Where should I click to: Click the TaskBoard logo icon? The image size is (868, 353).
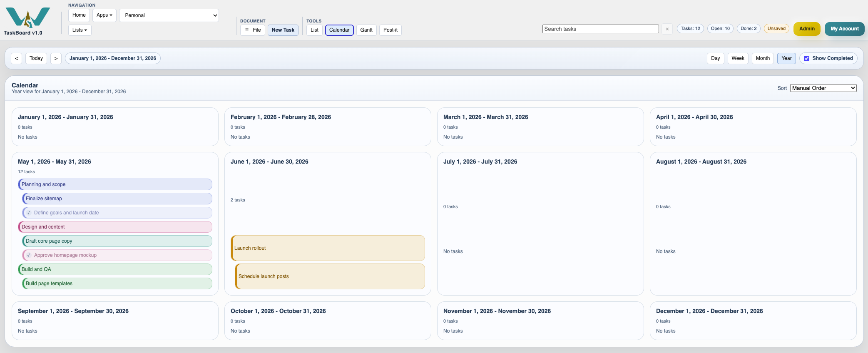click(x=28, y=17)
